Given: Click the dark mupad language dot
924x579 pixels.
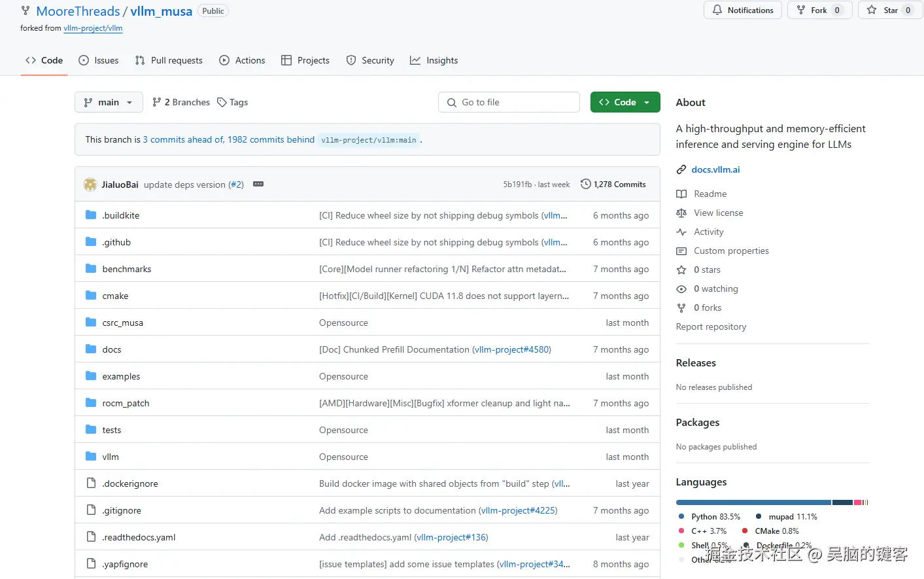Looking at the screenshot, I should point(759,516).
